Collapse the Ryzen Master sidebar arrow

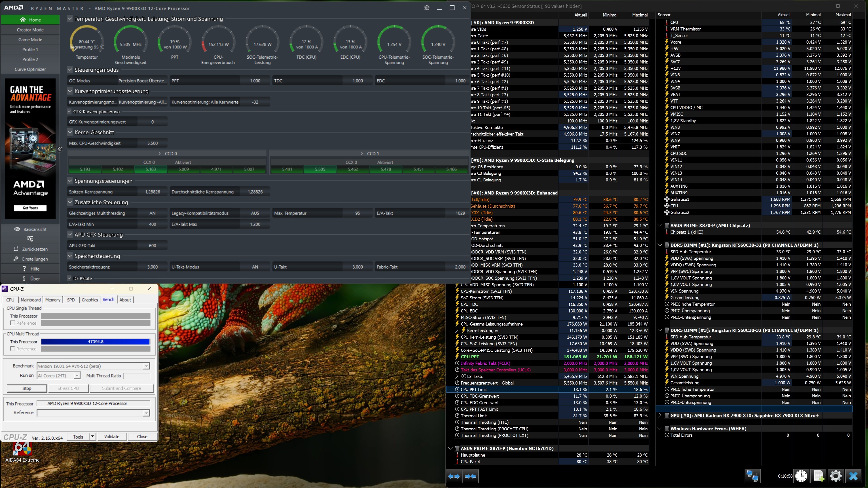pyautogui.click(x=60, y=149)
